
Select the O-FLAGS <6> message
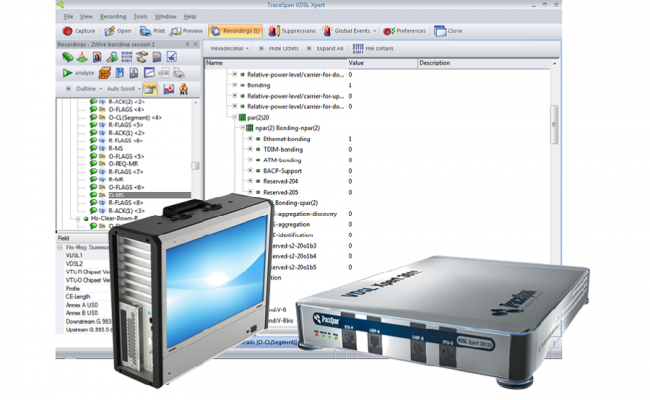coord(126,187)
